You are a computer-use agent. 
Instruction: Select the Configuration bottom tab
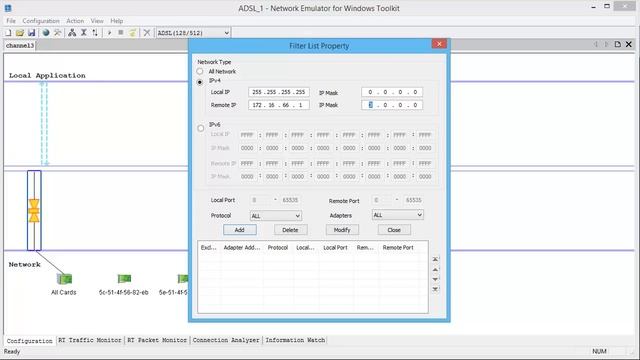tap(29, 340)
